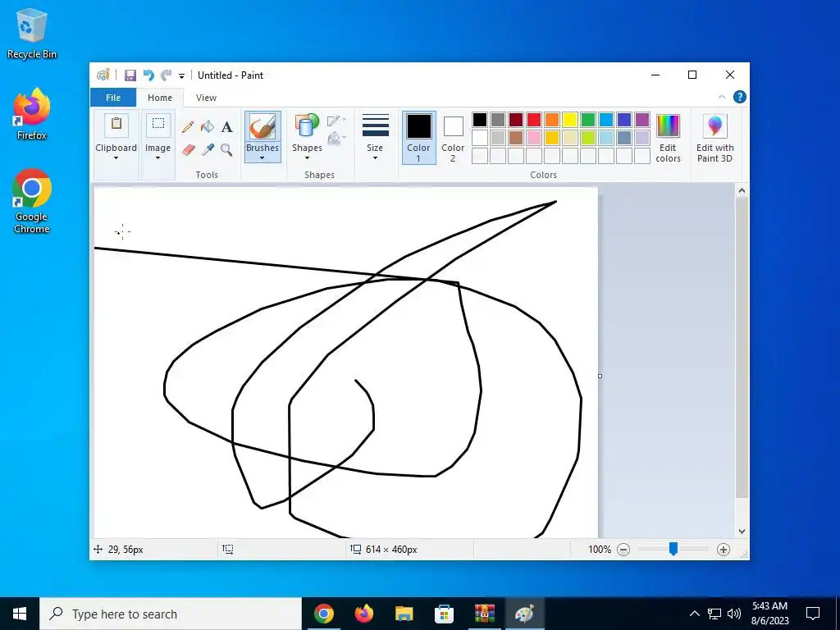Click the taskbar search box

171,614
